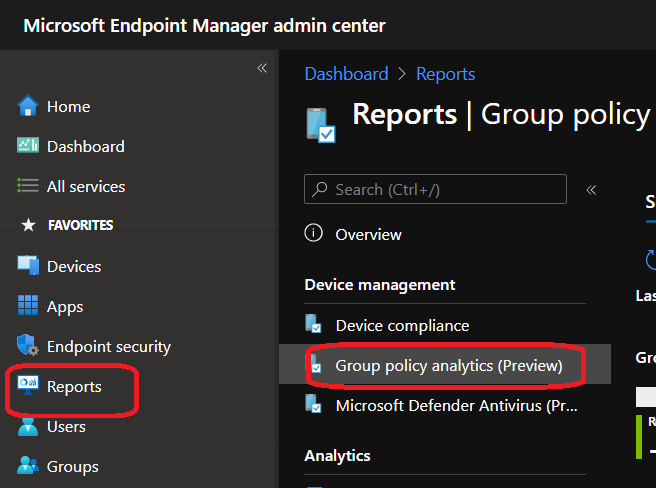The width and height of the screenshot is (656, 488).
Task: Click the All services list icon
Action: point(27,187)
